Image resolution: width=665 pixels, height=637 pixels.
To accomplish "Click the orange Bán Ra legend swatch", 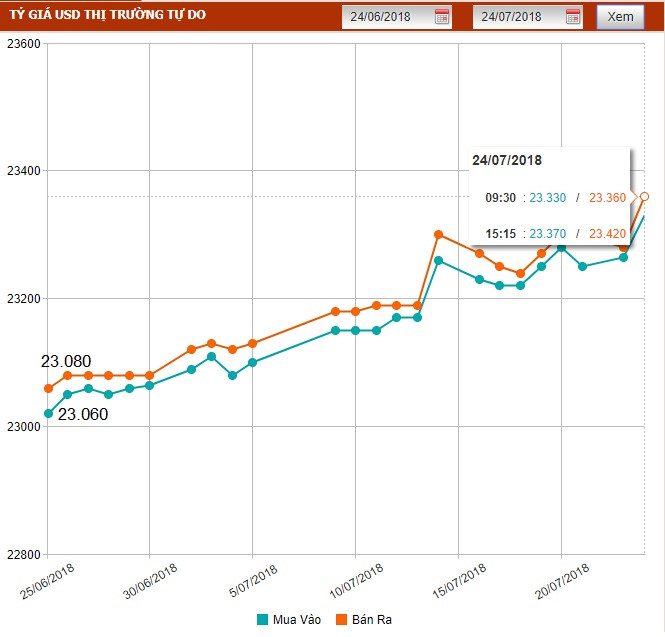I will [x=341, y=620].
